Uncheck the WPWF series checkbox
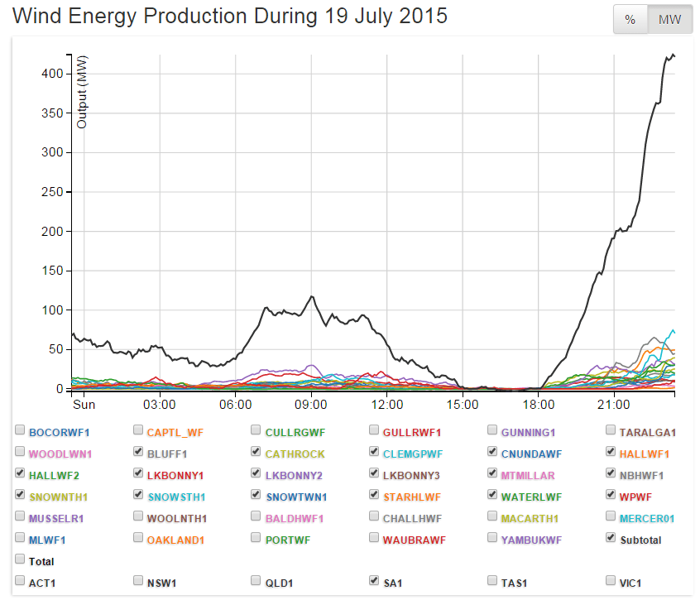Screen dimensions: 700x600 tap(611, 495)
